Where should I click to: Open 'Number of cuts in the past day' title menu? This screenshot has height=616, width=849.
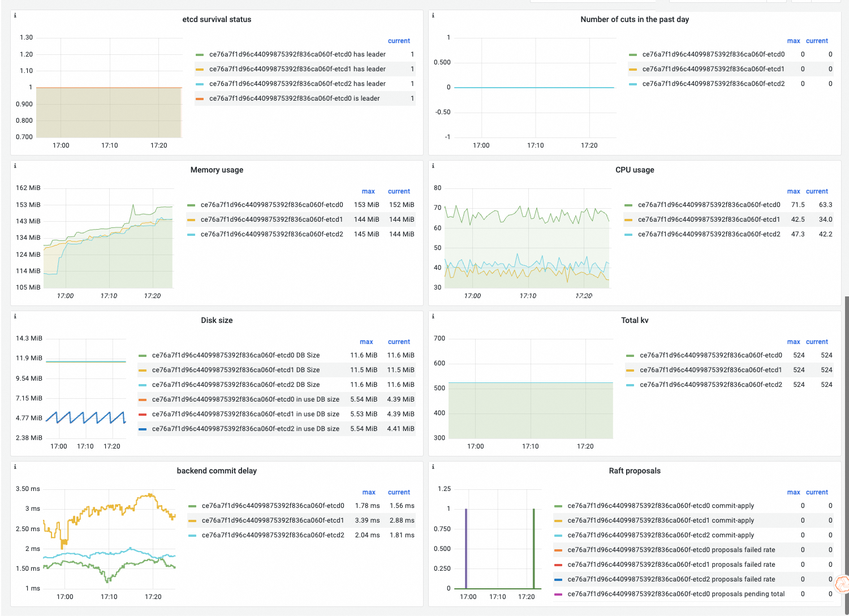tap(635, 19)
